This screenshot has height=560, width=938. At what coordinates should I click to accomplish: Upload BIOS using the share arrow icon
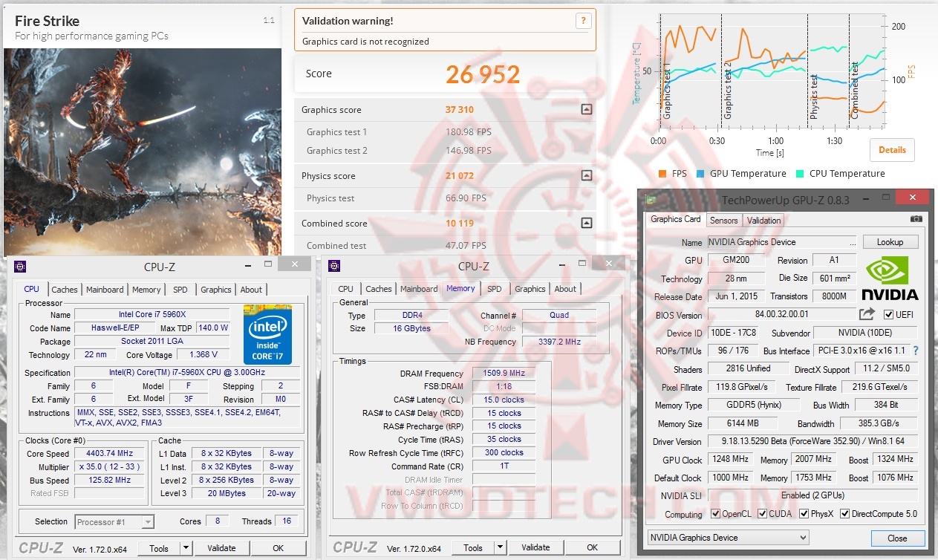point(867,314)
